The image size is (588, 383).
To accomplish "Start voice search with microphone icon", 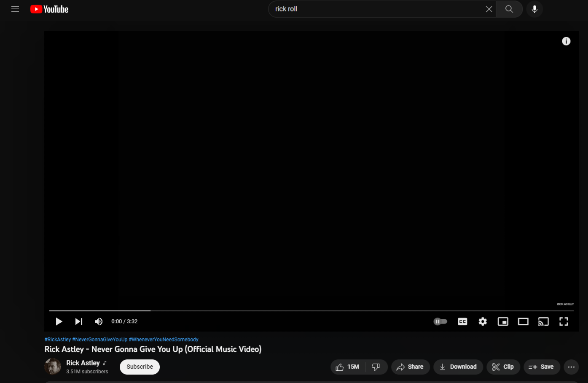I will [534, 9].
